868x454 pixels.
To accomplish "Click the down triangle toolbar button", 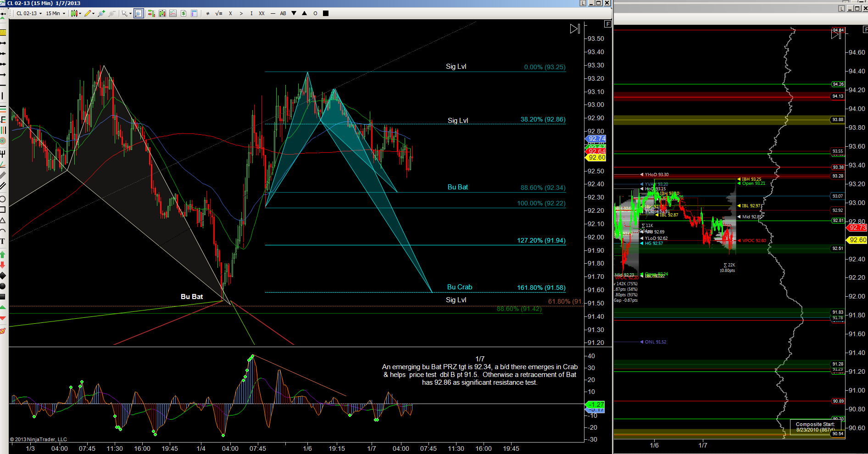I will [x=294, y=13].
